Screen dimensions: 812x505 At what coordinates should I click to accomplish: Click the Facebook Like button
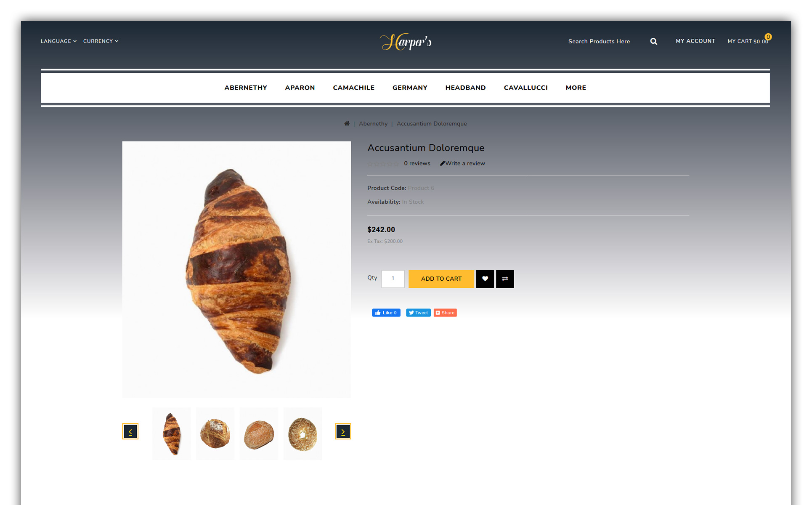386,313
